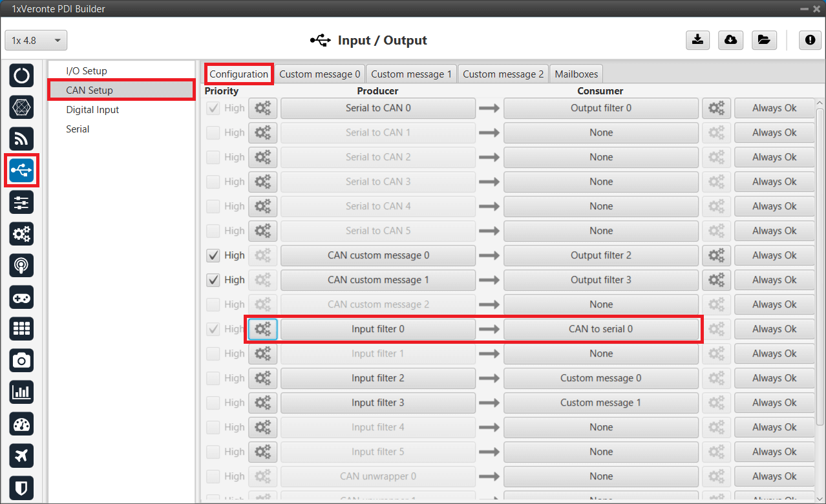Click the vertical scrollbar of the list
Viewport: 826px width, 504px height.
820,258
